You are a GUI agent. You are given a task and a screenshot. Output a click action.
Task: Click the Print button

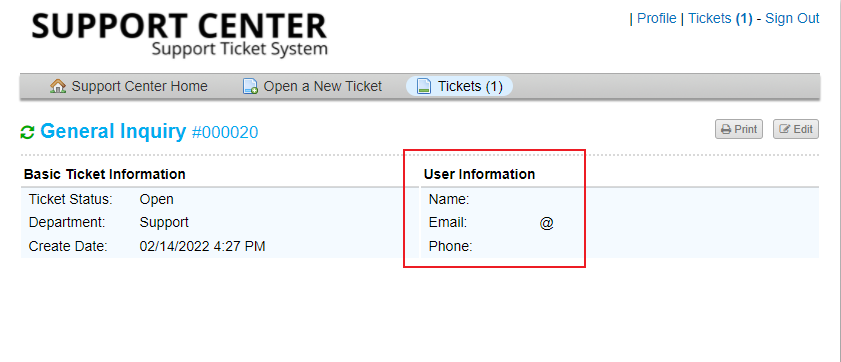pos(739,129)
